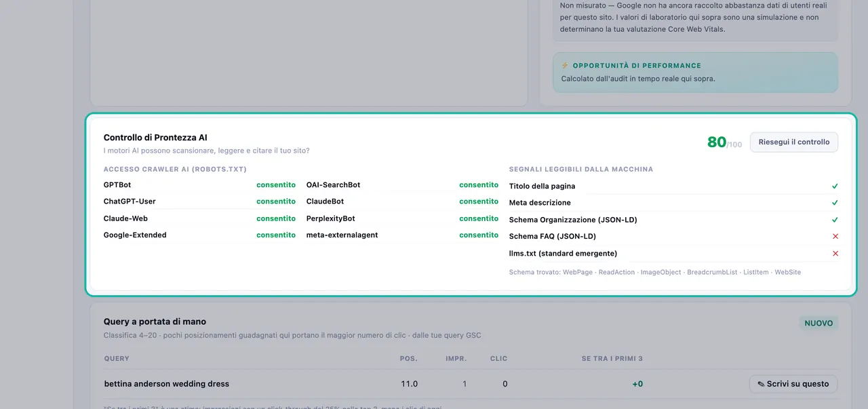Click the Riesegui il controllo button
868x409 pixels.
point(794,142)
